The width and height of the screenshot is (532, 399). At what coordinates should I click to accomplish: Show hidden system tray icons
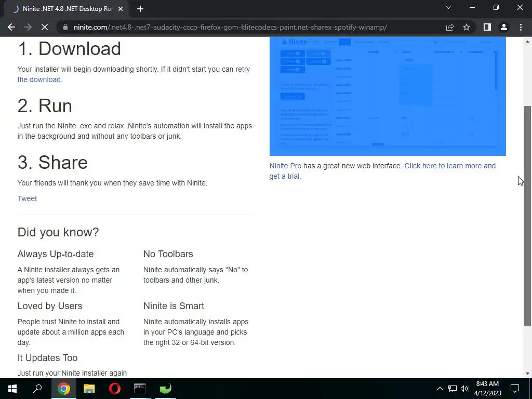tap(440, 389)
